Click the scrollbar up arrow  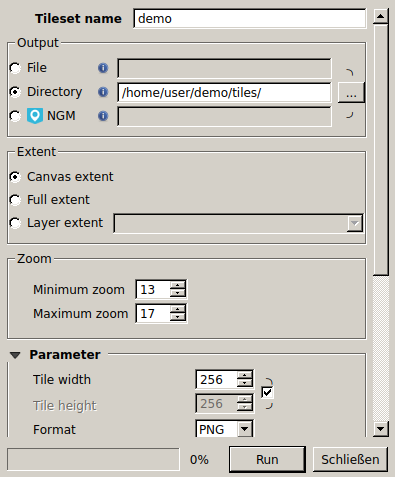coord(381,16)
